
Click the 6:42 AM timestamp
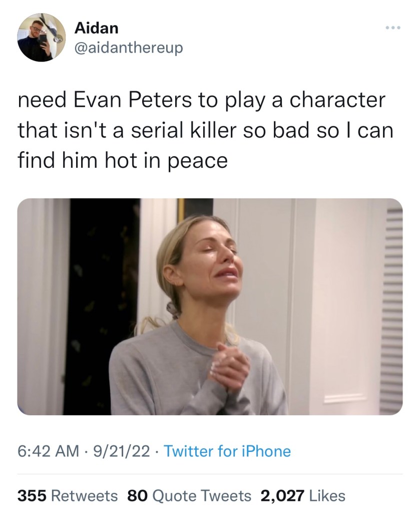[x=48, y=451]
